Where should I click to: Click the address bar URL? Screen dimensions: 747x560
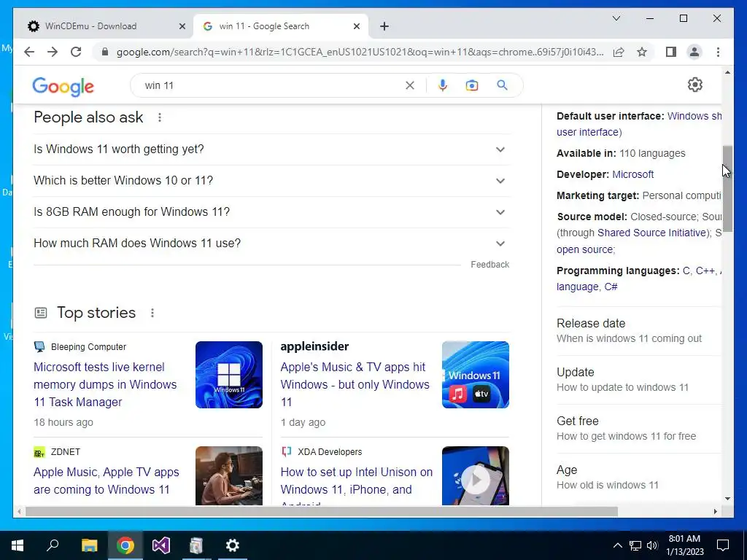point(360,52)
